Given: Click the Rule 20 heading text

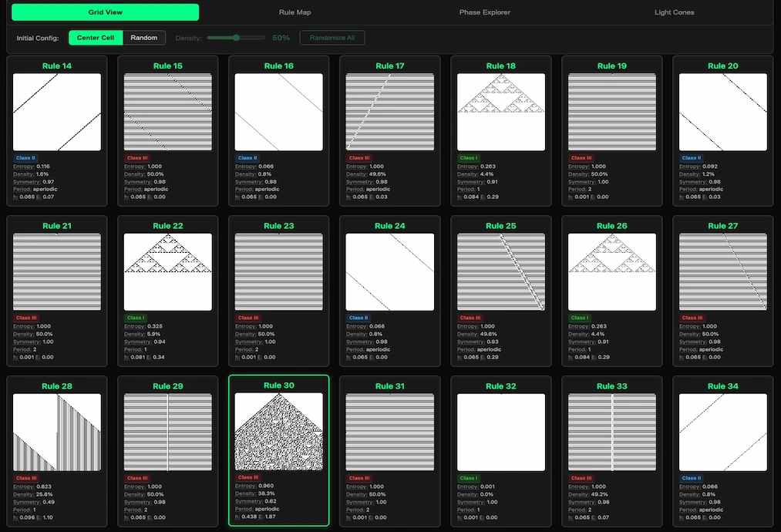Looking at the screenshot, I should click(x=722, y=66).
